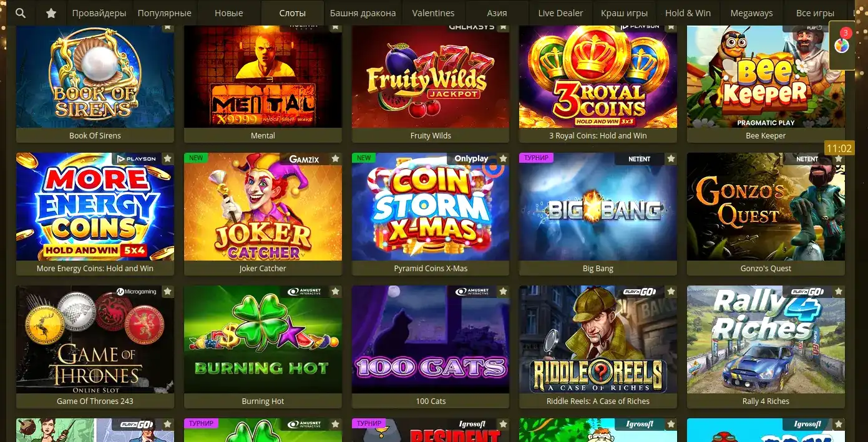Favorite the Big Bang game star
This screenshot has width=868, height=442.
coord(671,159)
